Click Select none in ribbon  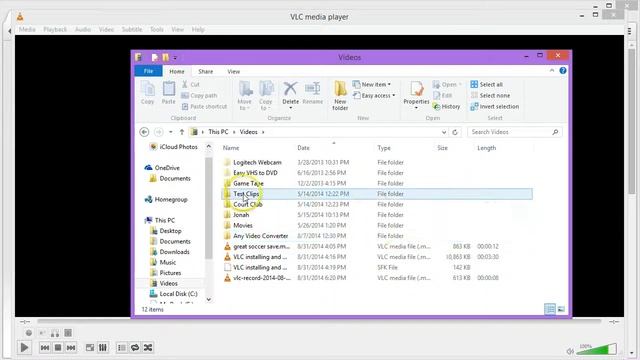click(490, 96)
